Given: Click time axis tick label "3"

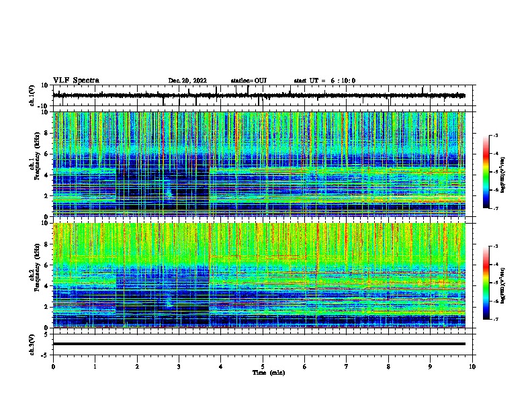Looking at the screenshot, I should [x=179, y=367].
